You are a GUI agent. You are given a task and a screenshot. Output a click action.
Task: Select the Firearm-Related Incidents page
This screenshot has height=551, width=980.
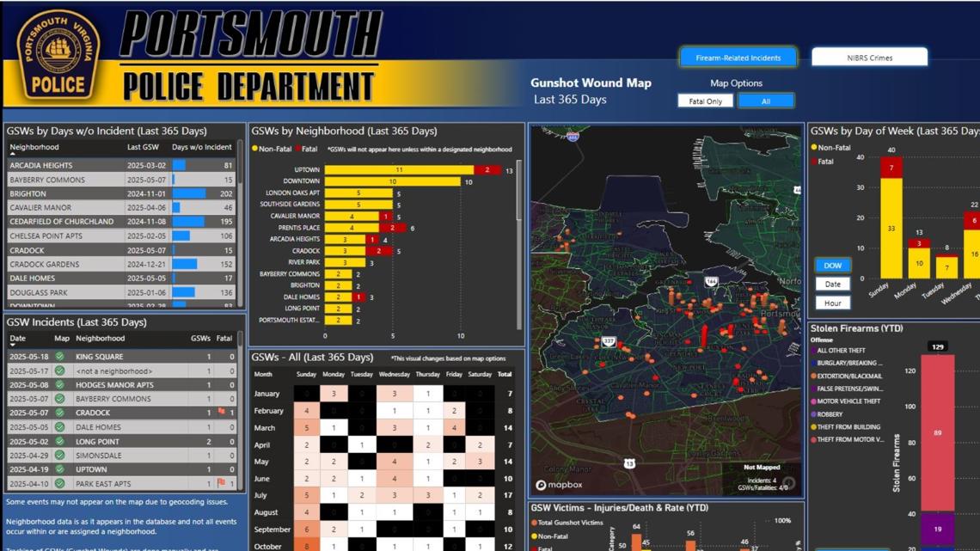pyautogui.click(x=738, y=58)
